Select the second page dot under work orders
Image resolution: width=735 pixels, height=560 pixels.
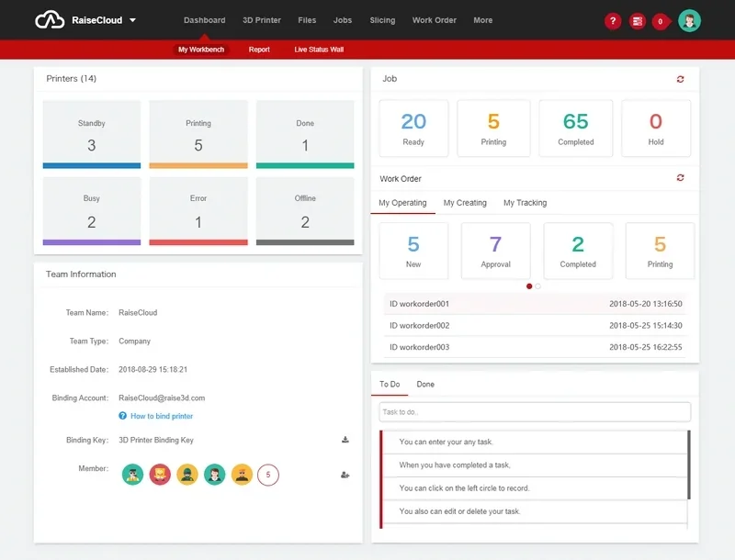[x=539, y=286]
